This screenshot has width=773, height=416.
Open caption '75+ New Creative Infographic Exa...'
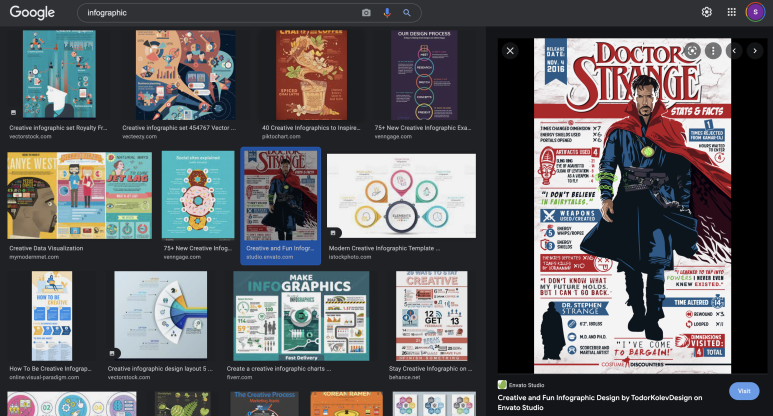pyautogui.click(x=422, y=128)
